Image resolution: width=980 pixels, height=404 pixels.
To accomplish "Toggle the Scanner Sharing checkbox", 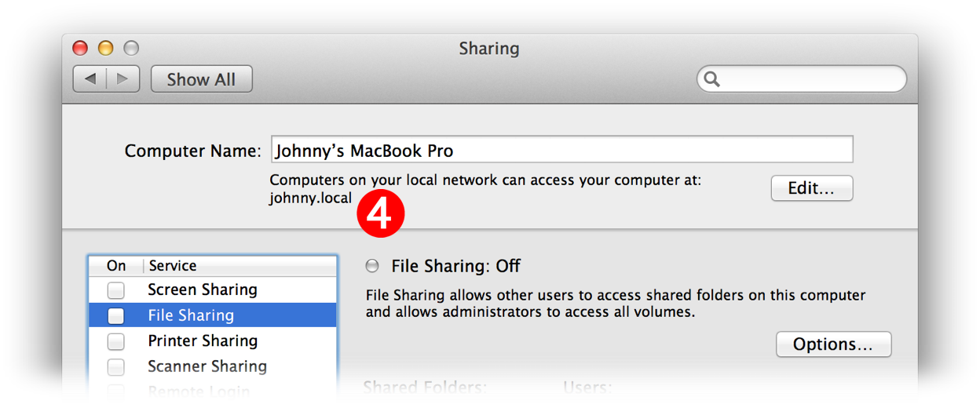I will point(115,366).
